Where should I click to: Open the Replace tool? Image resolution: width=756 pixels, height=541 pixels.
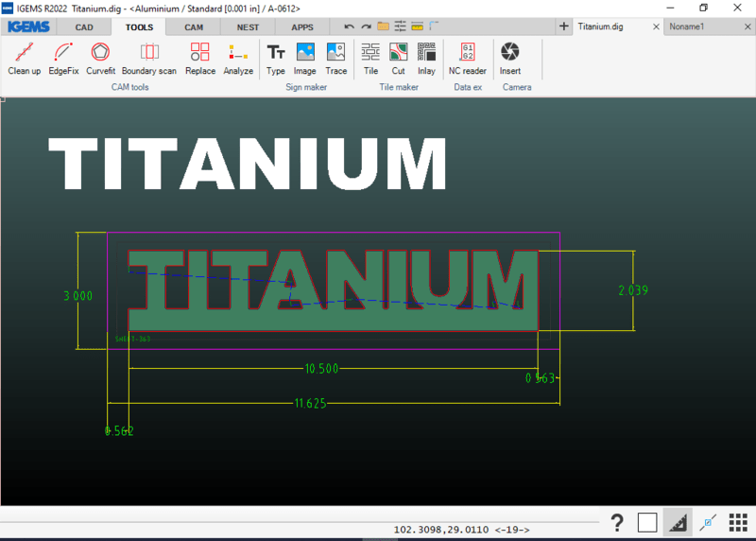(199, 59)
